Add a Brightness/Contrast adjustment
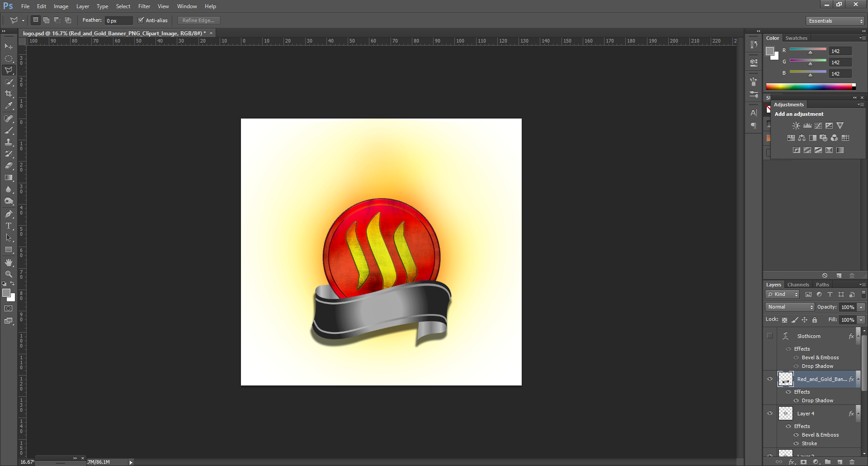Image resolution: width=868 pixels, height=466 pixels. [796, 126]
